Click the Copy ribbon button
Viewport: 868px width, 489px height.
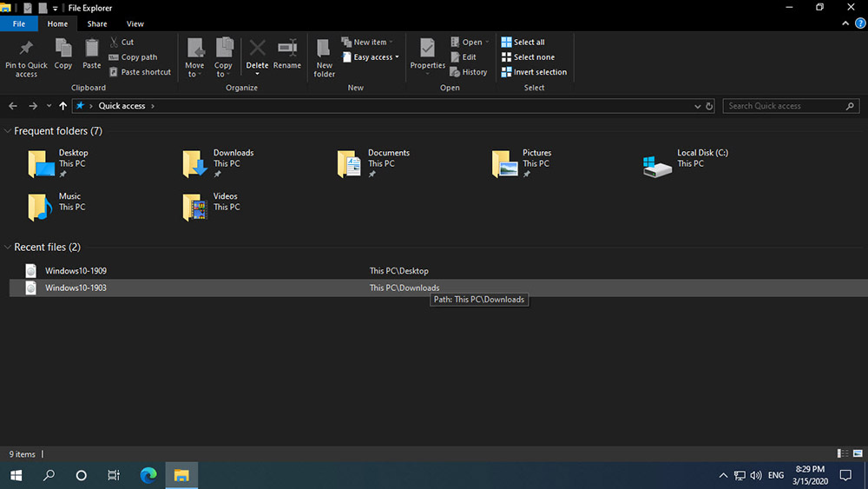click(63, 54)
